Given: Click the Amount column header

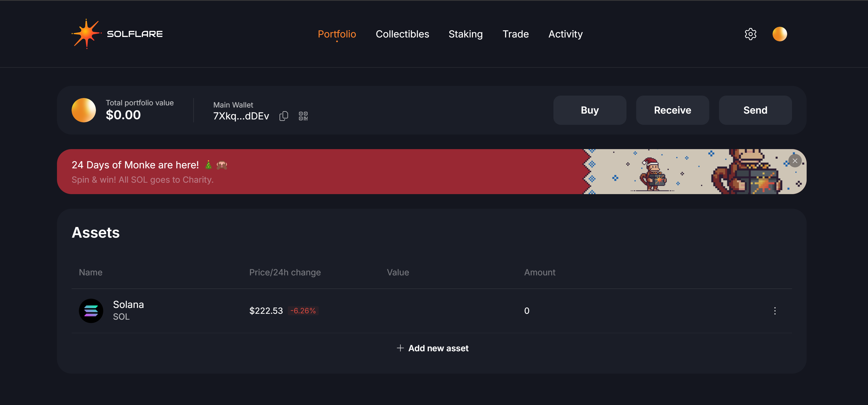Looking at the screenshot, I should click(x=540, y=272).
